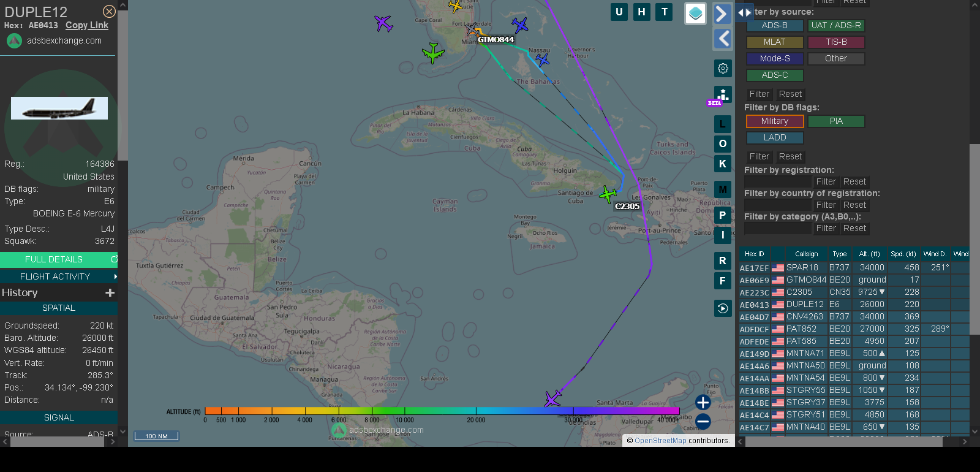Click the purple aircraft at the track's southern end
The image size is (980, 472).
pos(553,398)
